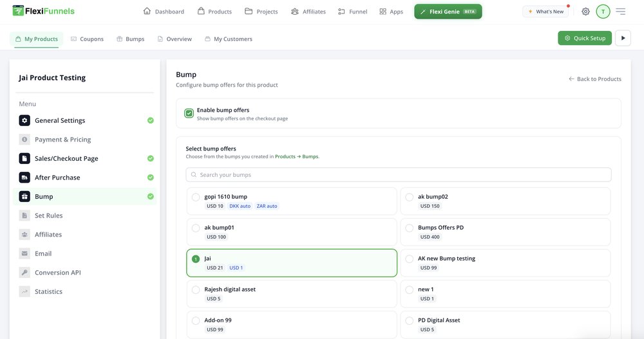Focus the Search your bumps field
Image resolution: width=644 pixels, height=339 pixels.
pyautogui.click(x=399, y=175)
